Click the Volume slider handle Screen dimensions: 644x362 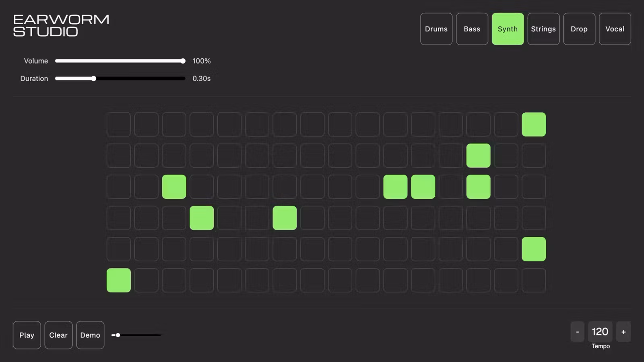[183, 61]
